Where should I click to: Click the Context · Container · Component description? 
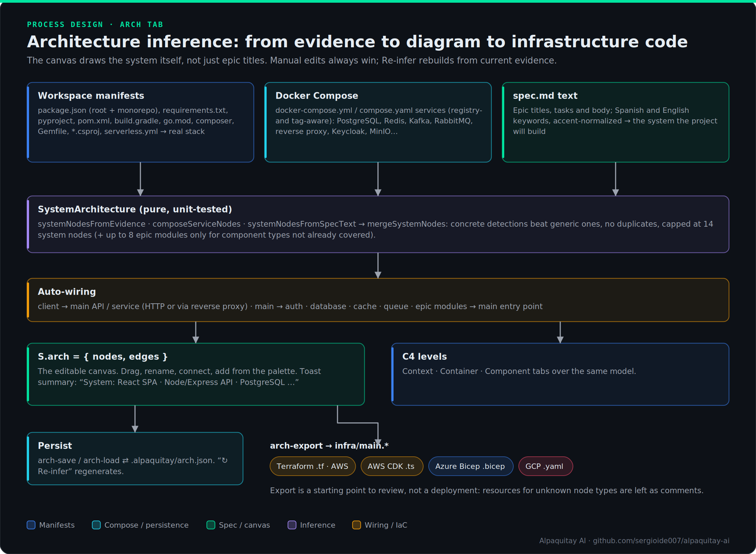pyautogui.click(x=519, y=371)
